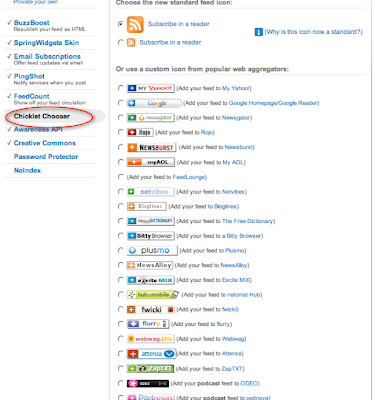Choose the Google Homepage radio option

(121, 103)
